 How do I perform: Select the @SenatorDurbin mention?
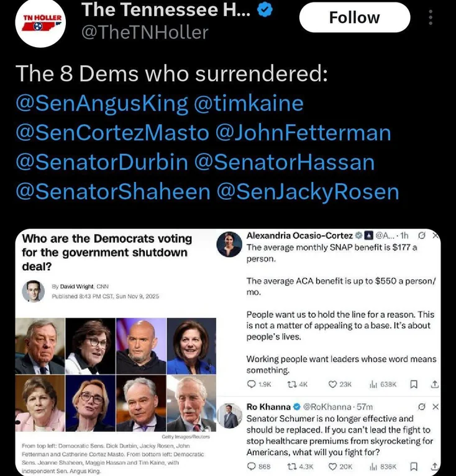pos(101,162)
